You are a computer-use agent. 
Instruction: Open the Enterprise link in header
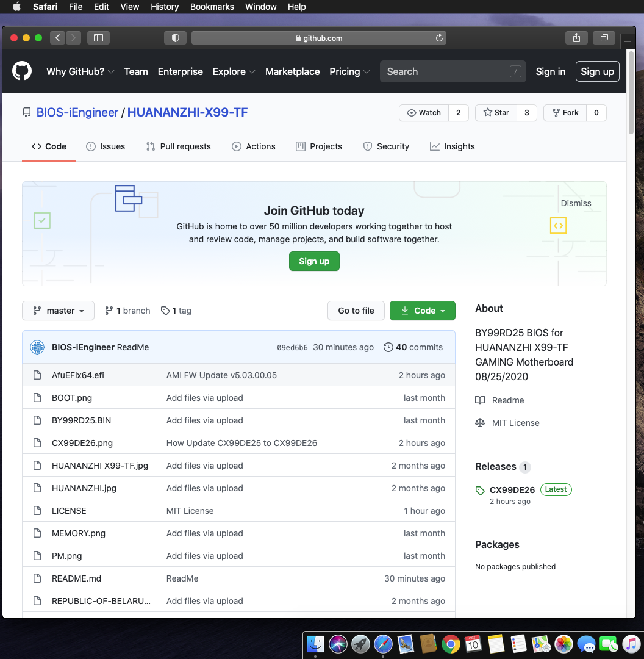(x=181, y=71)
